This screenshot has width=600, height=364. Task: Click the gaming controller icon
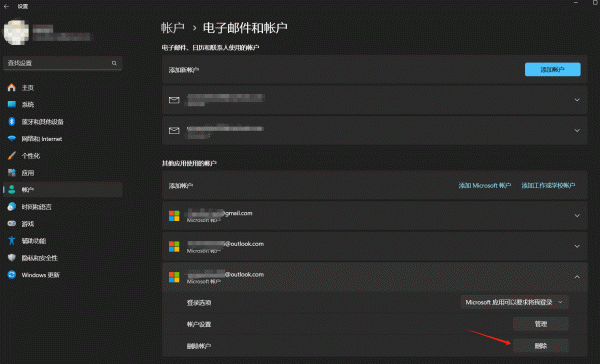(x=11, y=224)
